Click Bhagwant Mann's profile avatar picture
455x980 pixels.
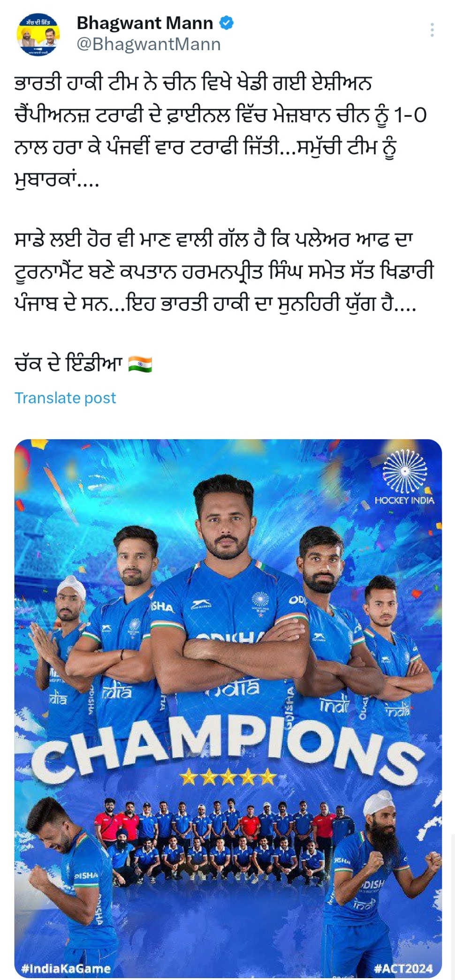pos(38,34)
